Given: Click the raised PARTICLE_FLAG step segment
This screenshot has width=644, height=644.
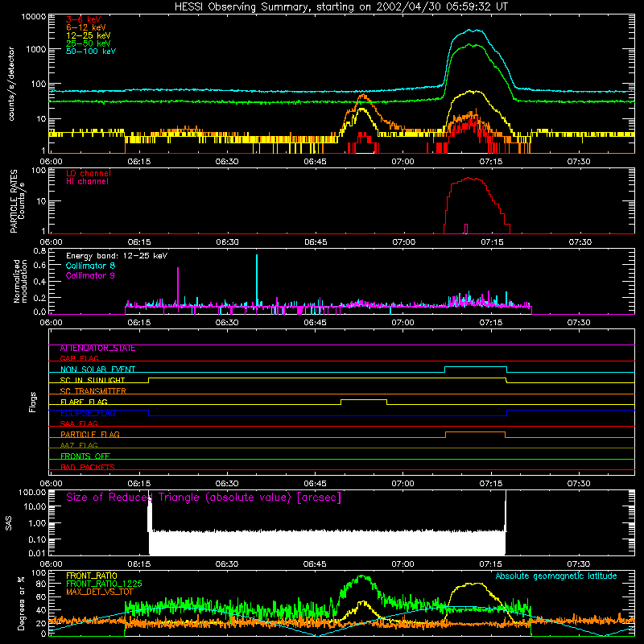Looking at the screenshot, I should tap(475, 432).
